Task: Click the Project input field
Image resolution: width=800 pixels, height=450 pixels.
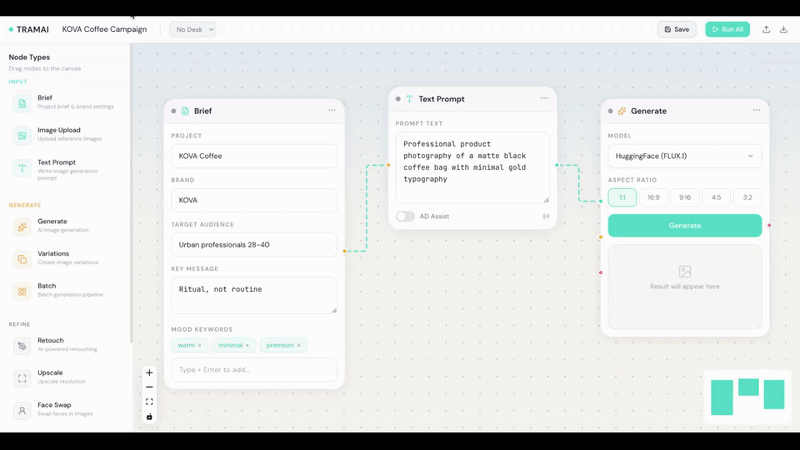Action: tap(254, 156)
